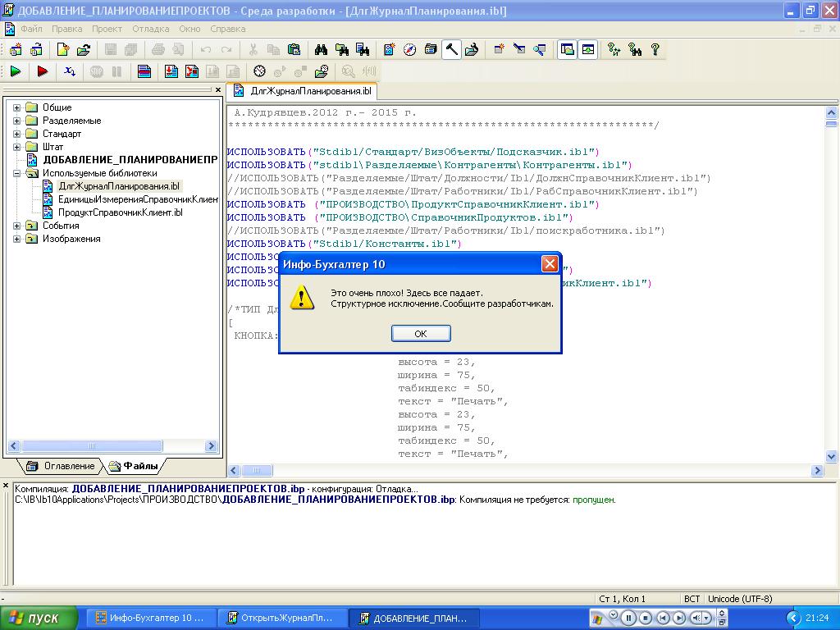The width and height of the screenshot is (840, 630).
Task: Click the editor scroll down arrow
Action: click(831, 457)
